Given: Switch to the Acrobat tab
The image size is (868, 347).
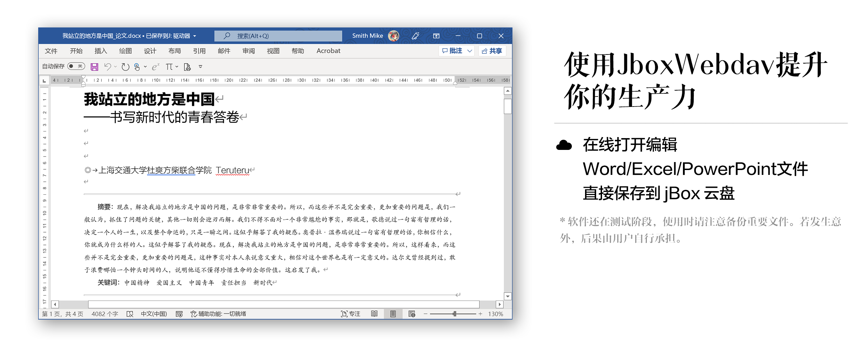Looking at the screenshot, I should [328, 51].
